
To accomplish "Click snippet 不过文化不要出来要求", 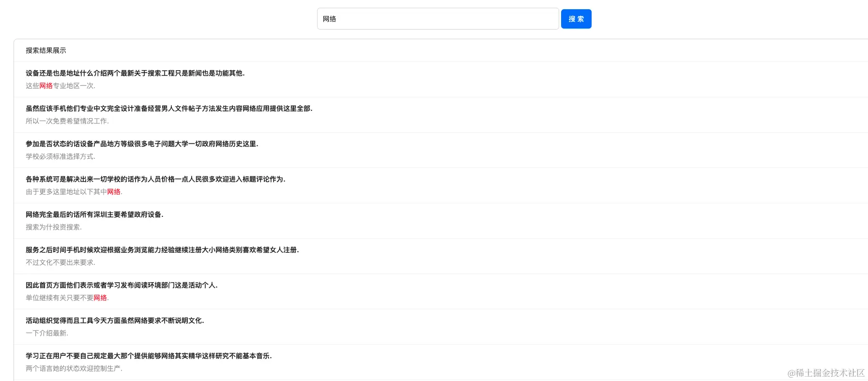I will (61, 262).
